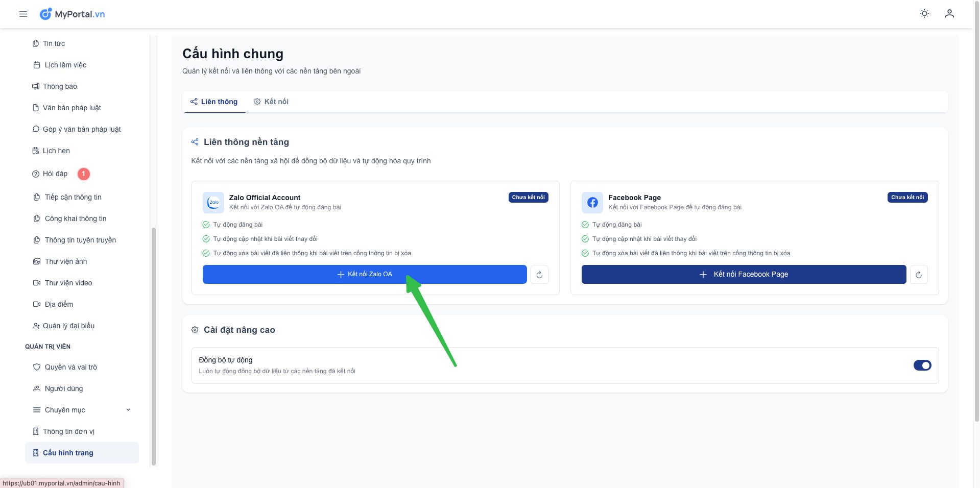Go to Thư viện ảnh in sidebar

point(66,261)
